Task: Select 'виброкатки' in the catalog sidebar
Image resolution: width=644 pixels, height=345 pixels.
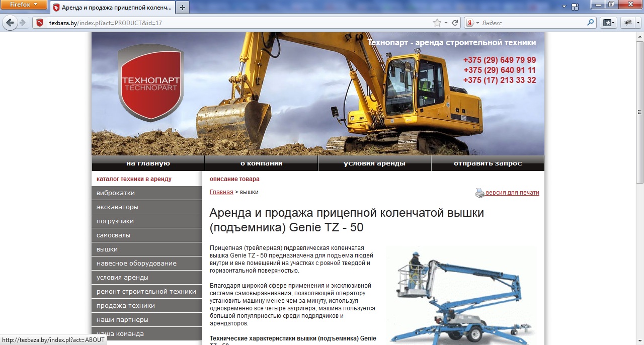Action: coord(147,193)
